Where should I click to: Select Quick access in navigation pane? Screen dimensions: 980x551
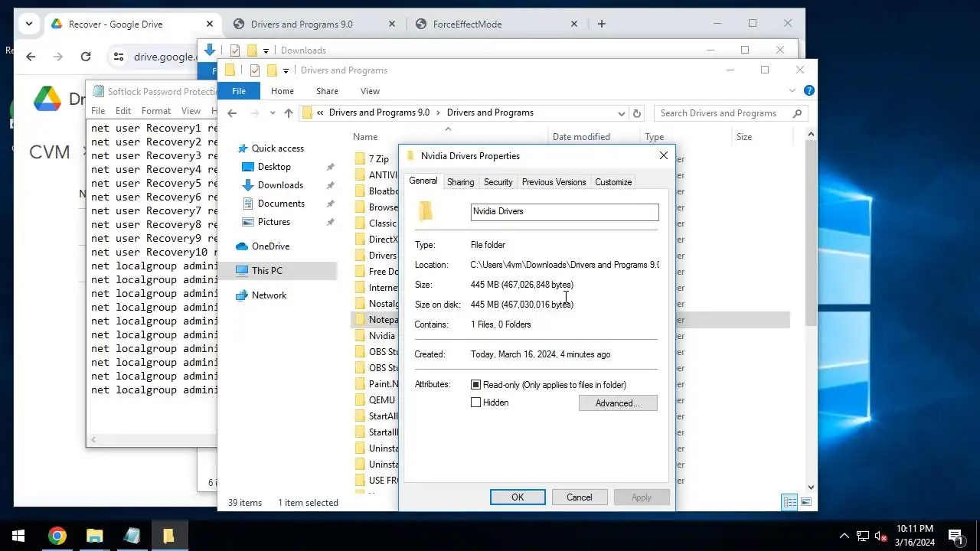277,148
